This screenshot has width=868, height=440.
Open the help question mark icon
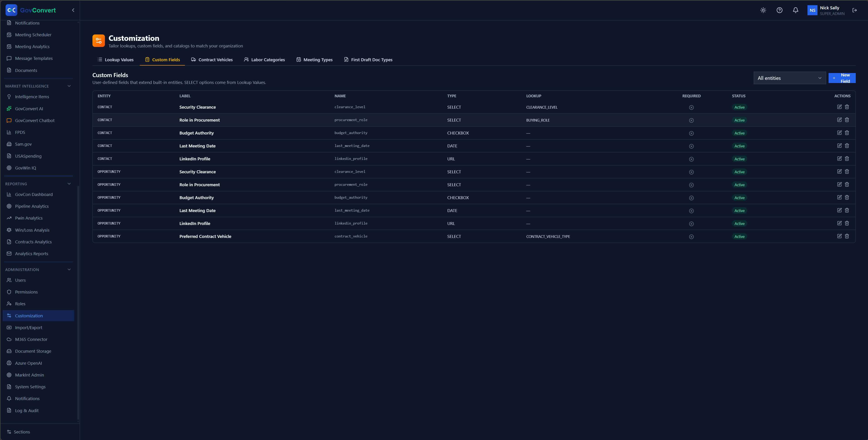[779, 10]
